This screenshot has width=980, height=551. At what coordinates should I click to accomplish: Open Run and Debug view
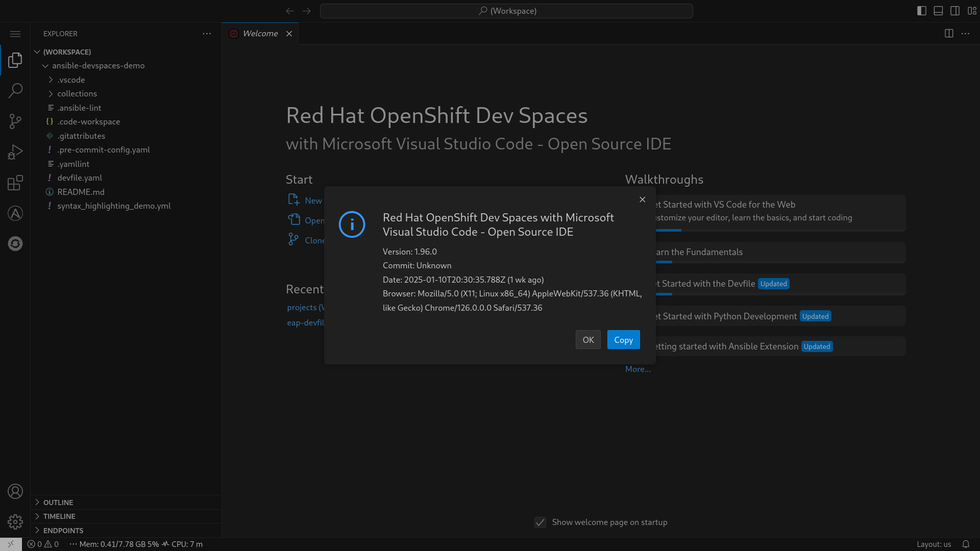[x=15, y=152]
